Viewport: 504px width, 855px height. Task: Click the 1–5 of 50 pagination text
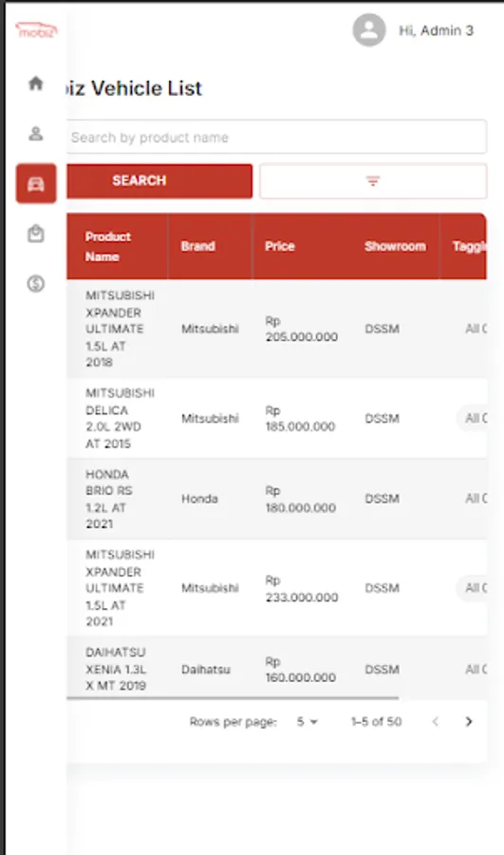(376, 721)
